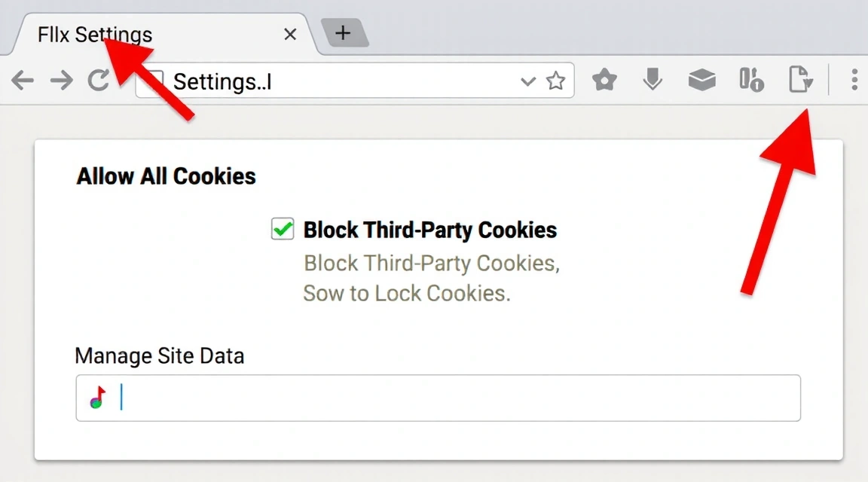This screenshot has width=868, height=482.
Task: Click the address bar showing Settings..I
Action: pos(339,81)
